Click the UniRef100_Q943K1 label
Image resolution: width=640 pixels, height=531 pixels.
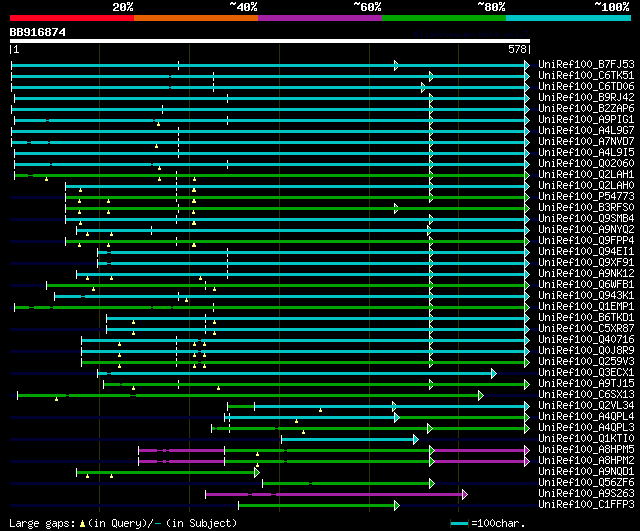tap(586, 296)
